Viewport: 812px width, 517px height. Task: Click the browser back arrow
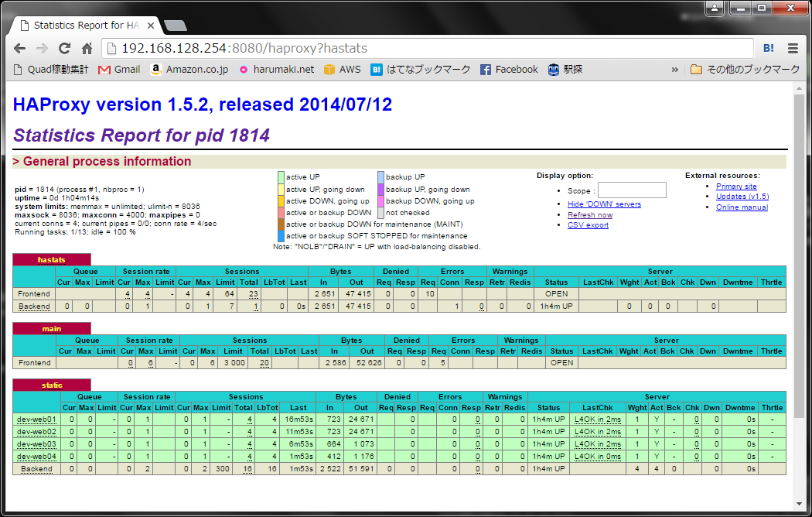click(19, 48)
